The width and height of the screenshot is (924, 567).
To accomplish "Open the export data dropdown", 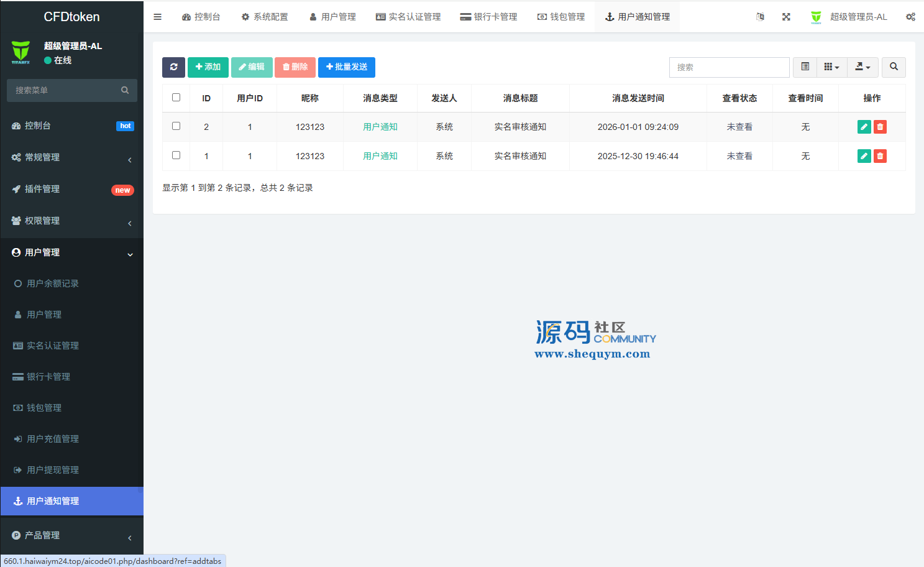I will [x=862, y=67].
